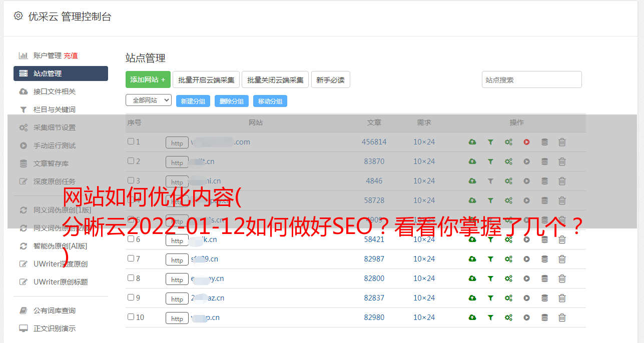644x343 pixels.
Task: Open 栏目与关键词 in the sidebar
Action: tap(55, 109)
